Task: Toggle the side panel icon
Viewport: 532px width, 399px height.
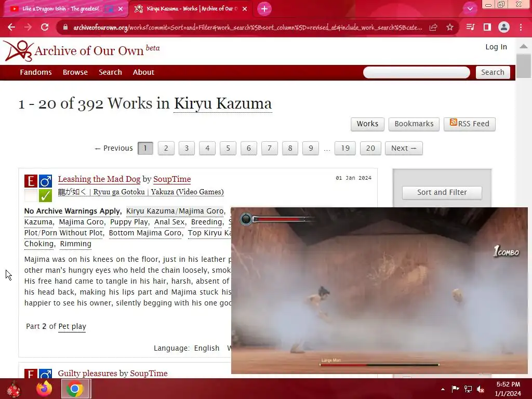Action: point(487,27)
